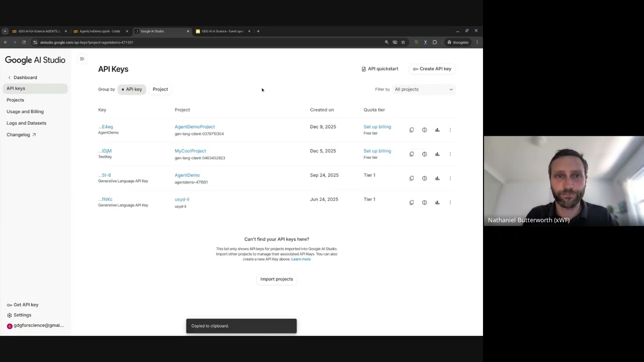Switch to AgentLiveDemo.ipynb Colab tab
This screenshot has height=362, width=644.
pos(100,31)
